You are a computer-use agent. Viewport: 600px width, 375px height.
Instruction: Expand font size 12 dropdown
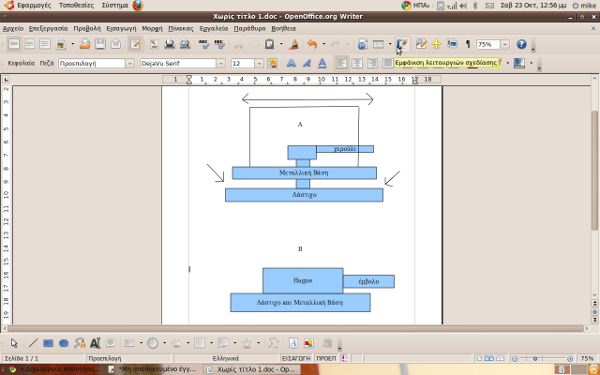pyautogui.click(x=259, y=64)
